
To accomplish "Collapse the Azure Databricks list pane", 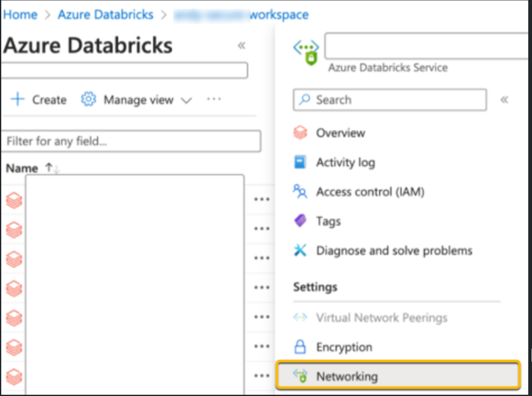I will (241, 45).
